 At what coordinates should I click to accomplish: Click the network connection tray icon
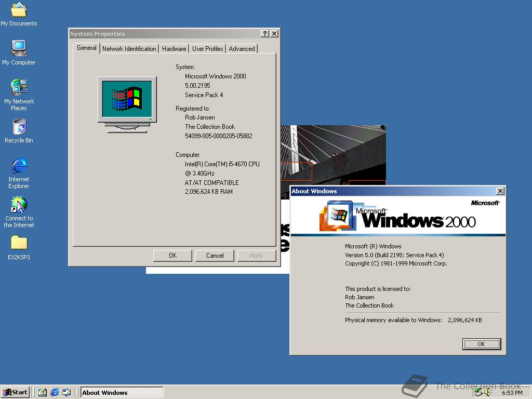[x=478, y=393]
